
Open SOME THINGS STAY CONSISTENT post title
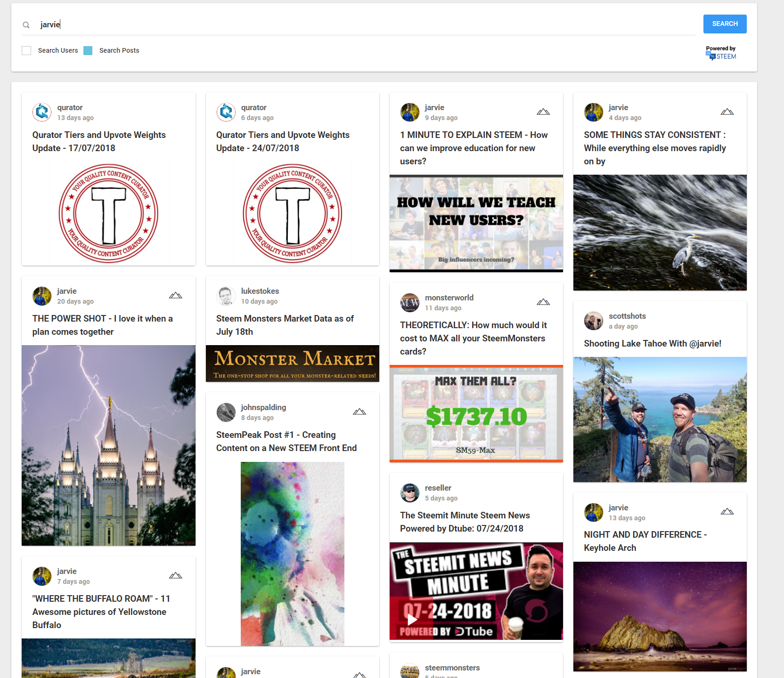tap(654, 148)
